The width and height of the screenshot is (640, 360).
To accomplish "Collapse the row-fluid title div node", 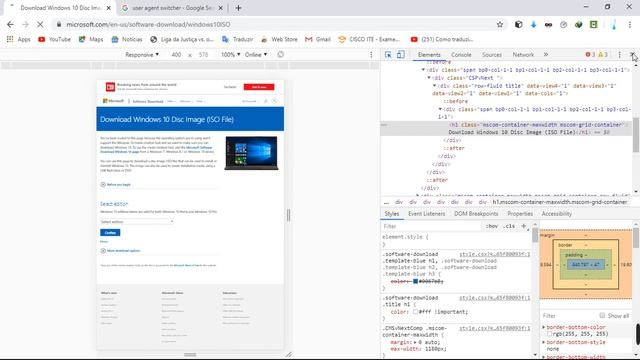I will point(435,86).
